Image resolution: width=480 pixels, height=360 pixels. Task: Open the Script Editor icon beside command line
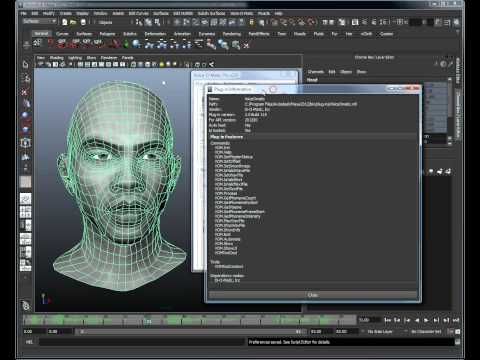tap(457, 342)
